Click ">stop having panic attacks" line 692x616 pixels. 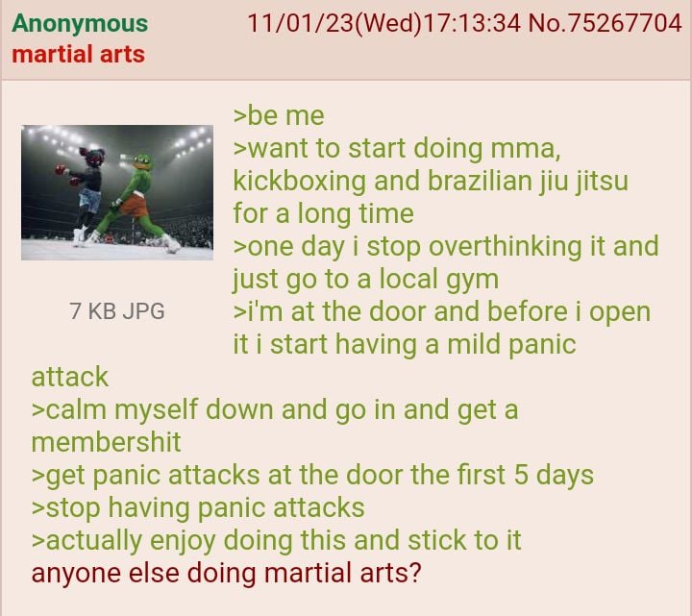[198, 507]
